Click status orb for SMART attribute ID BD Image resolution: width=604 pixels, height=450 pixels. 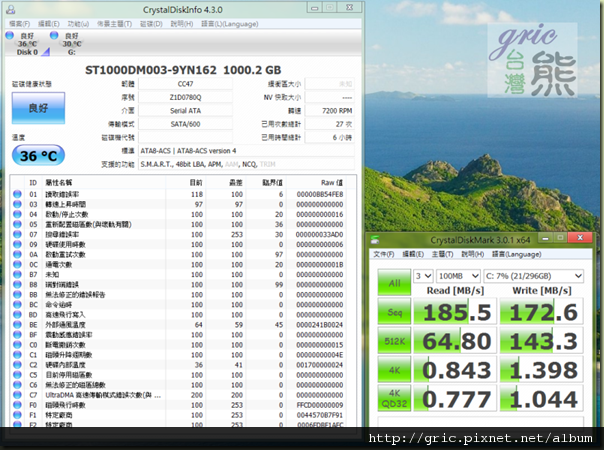(17, 314)
